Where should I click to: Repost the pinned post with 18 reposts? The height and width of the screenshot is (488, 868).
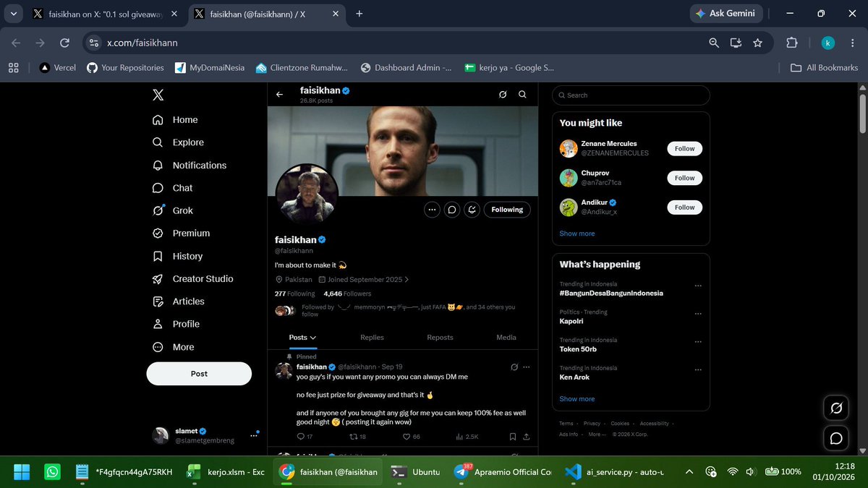click(x=357, y=437)
